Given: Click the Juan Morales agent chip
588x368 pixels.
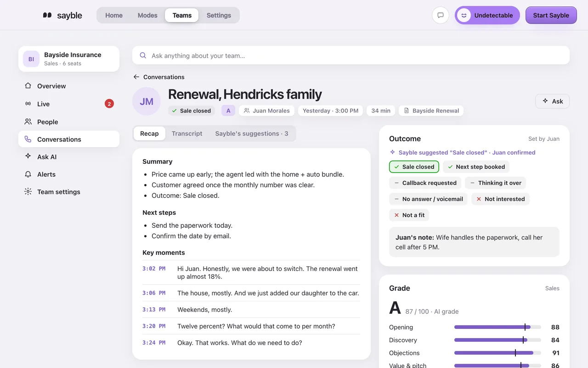Looking at the screenshot, I should (267, 111).
